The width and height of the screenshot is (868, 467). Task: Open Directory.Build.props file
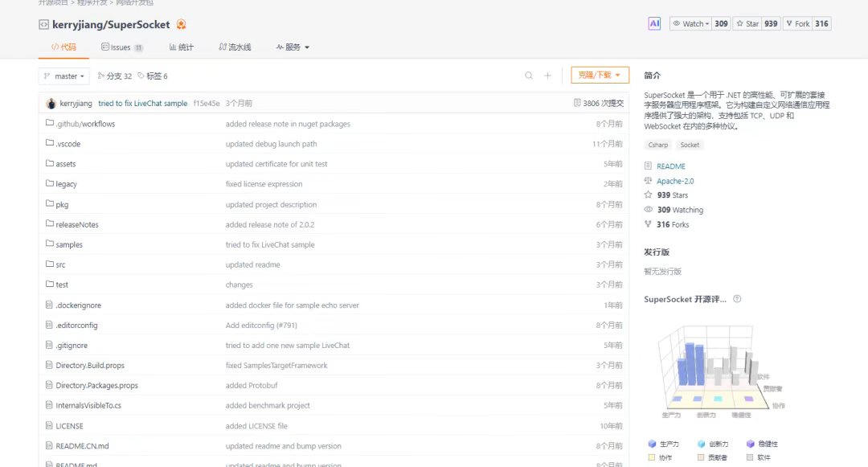click(x=90, y=366)
